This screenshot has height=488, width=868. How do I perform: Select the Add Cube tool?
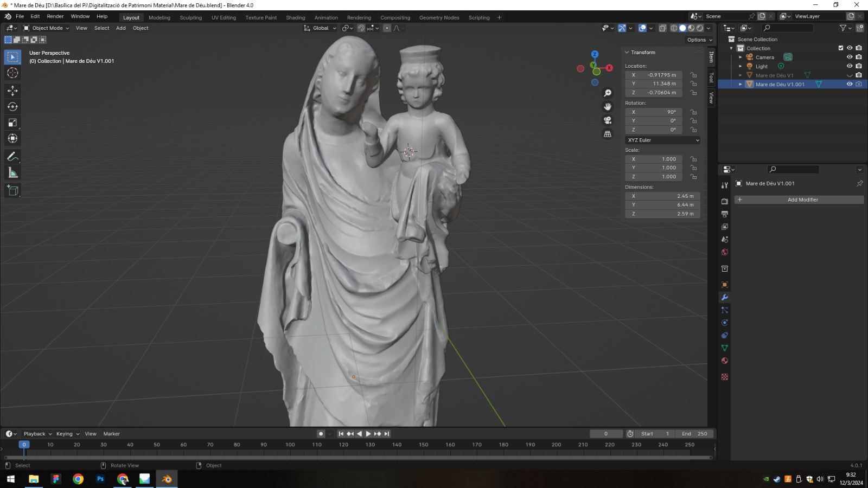[x=12, y=190]
